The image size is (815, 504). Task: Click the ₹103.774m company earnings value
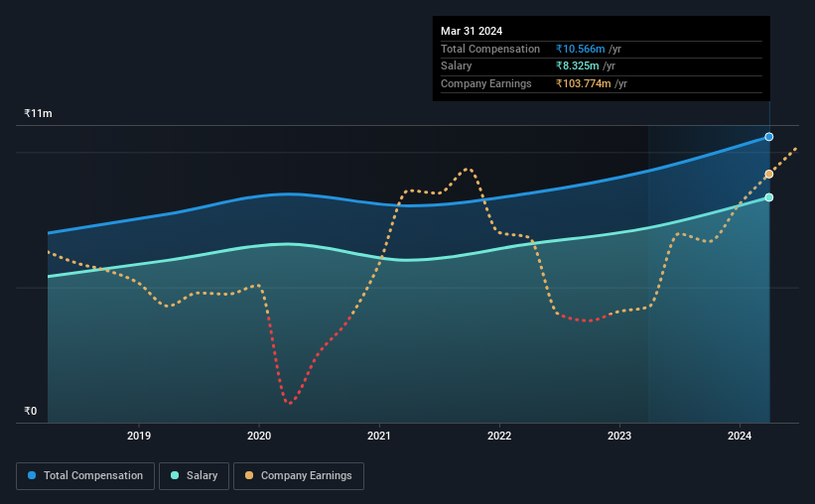point(583,83)
